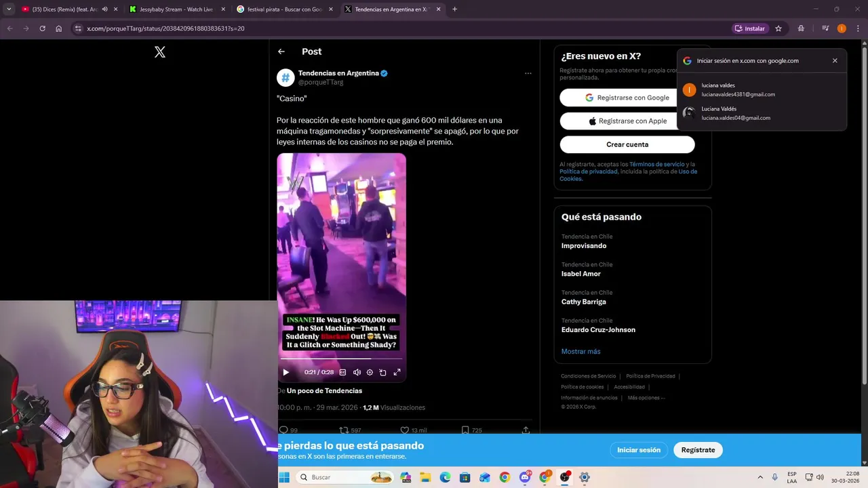This screenshot has height=488, width=868.
Task: Open the Chrome profile avatar
Action: pos(842,28)
